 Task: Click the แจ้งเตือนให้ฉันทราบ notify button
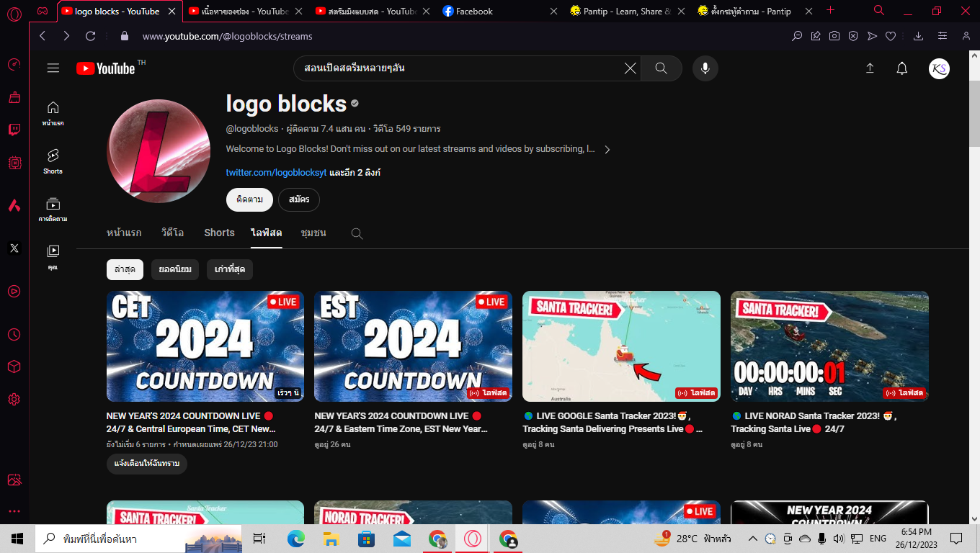(147, 464)
